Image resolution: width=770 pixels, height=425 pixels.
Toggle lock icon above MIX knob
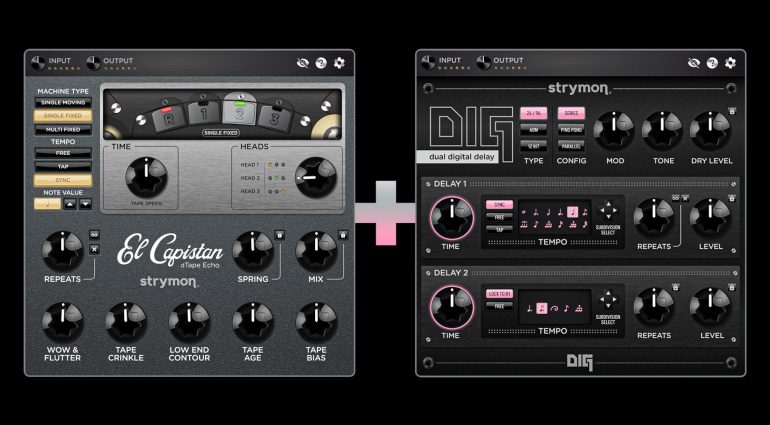click(x=342, y=235)
